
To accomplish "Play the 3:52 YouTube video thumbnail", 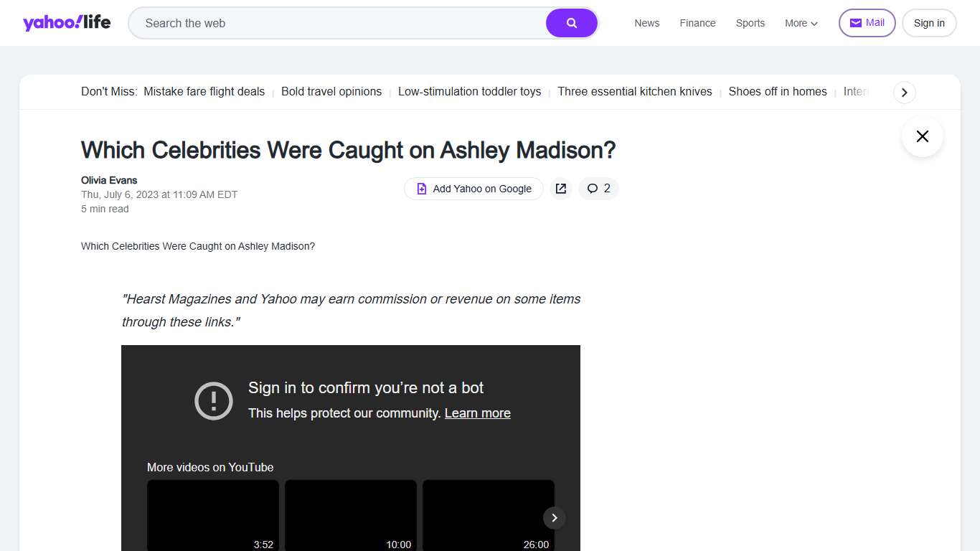I will pyautogui.click(x=212, y=516).
